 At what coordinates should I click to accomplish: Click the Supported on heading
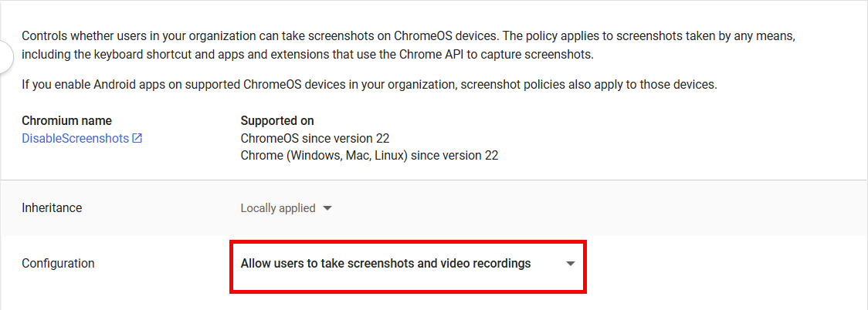pos(277,120)
